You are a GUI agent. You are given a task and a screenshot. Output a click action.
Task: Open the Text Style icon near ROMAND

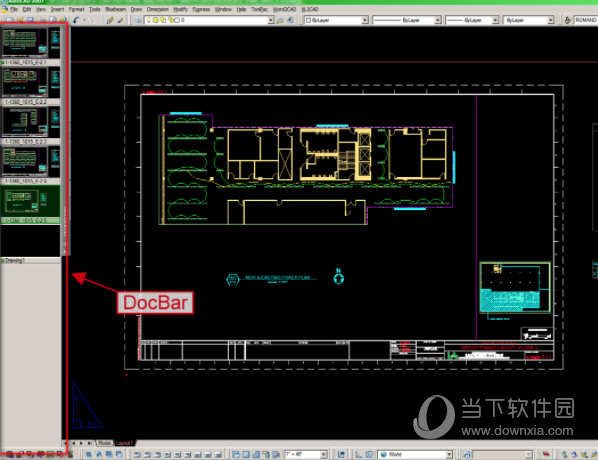(567, 20)
